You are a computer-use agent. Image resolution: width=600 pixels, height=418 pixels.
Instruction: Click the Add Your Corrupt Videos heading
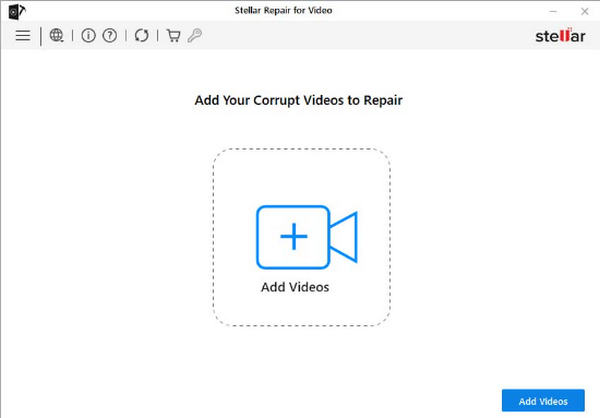pos(298,100)
